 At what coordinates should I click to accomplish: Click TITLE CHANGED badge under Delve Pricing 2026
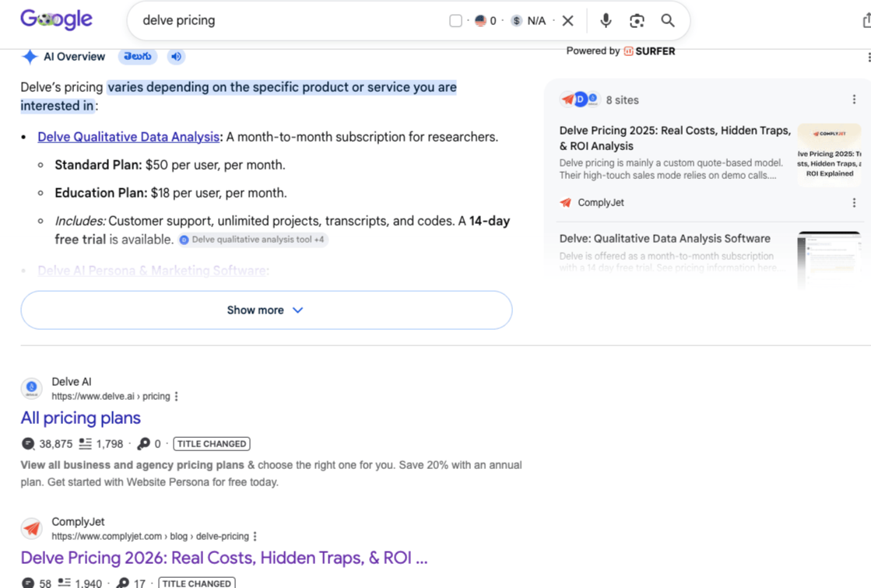pos(197,583)
